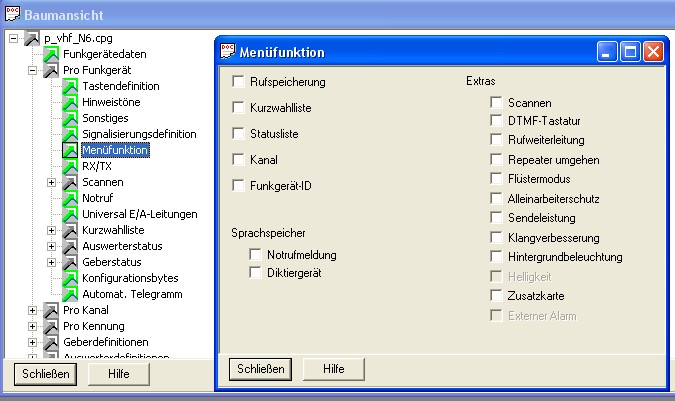This screenshot has height=401, width=675.
Task: Click the Konfigurationsbytes node icon
Action: pos(70,278)
